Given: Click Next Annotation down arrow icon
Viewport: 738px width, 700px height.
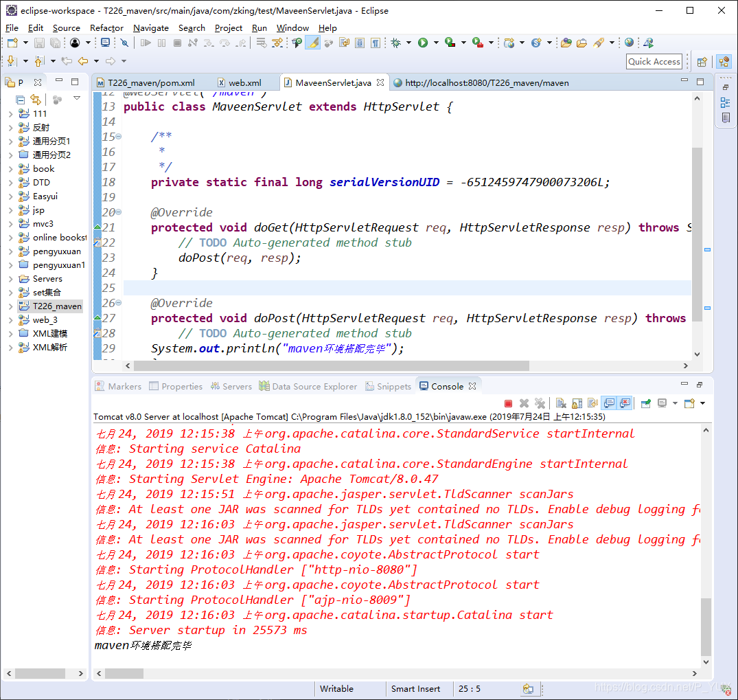Looking at the screenshot, I should click(x=12, y=61).
